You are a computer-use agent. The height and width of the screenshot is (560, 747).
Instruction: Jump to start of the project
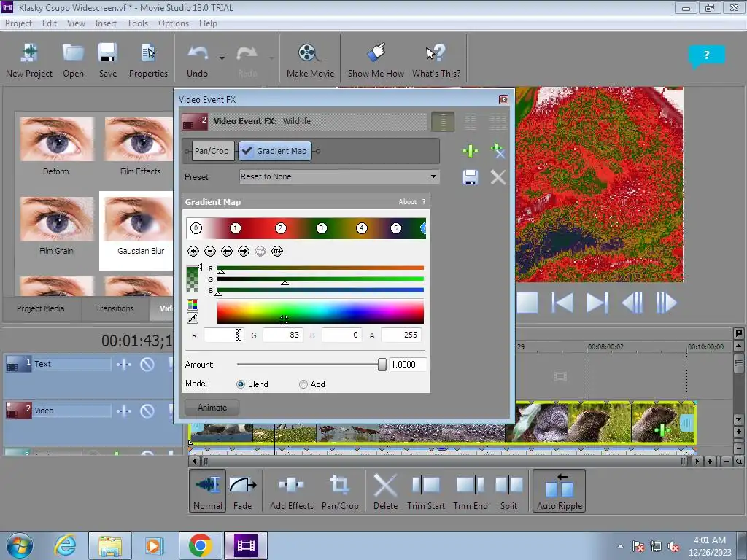tap(562, 303)
